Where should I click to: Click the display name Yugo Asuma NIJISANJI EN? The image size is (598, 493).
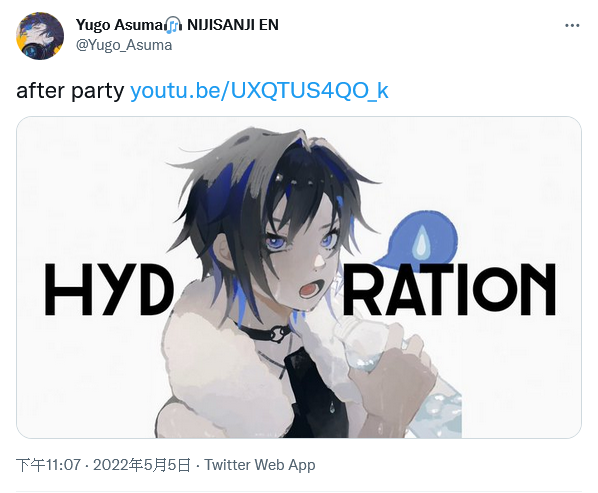[177, 25]
